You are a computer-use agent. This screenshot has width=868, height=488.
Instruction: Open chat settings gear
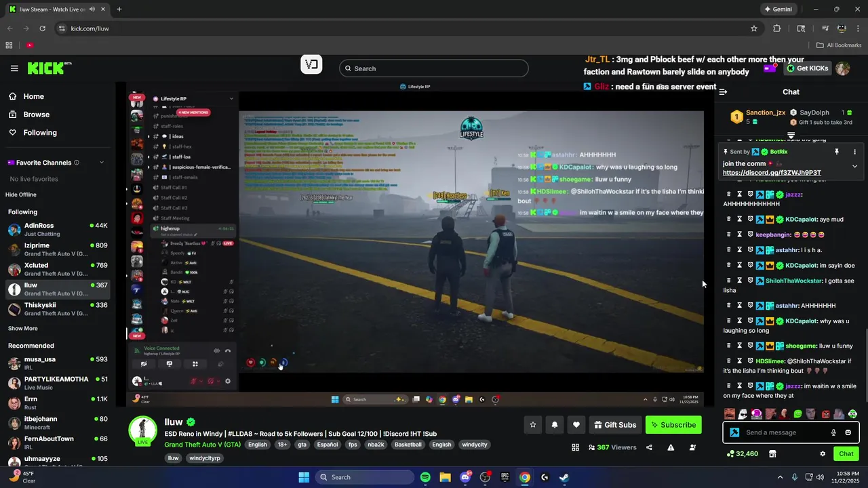click(x=823, y=453)
